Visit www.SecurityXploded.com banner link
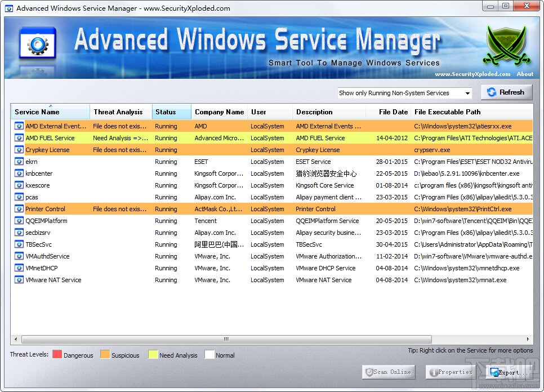The width and height of the screenshot is (544, 392). tap(472, 74)
